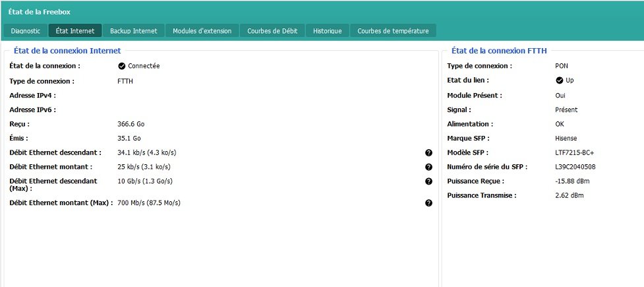This screenshot has height=287, width=644.
Task: Click the SFP serial number L39C2040508
Action: tap(575, 167)
